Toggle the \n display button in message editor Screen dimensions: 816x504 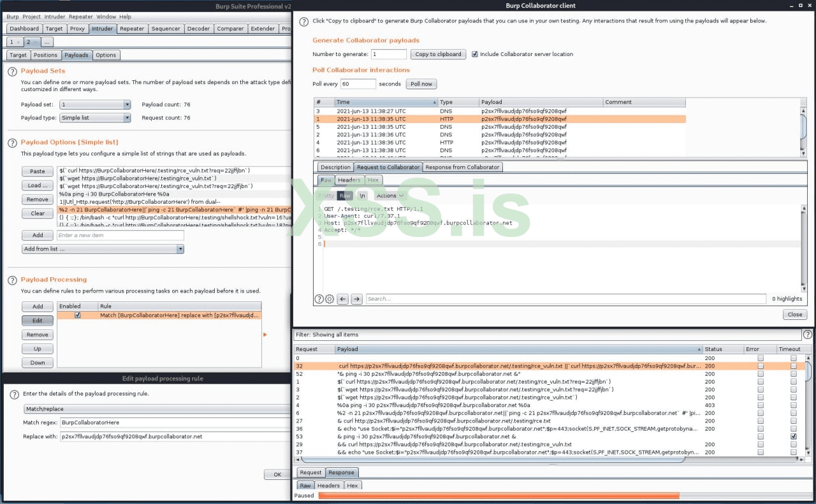click(x=362, y=196)
